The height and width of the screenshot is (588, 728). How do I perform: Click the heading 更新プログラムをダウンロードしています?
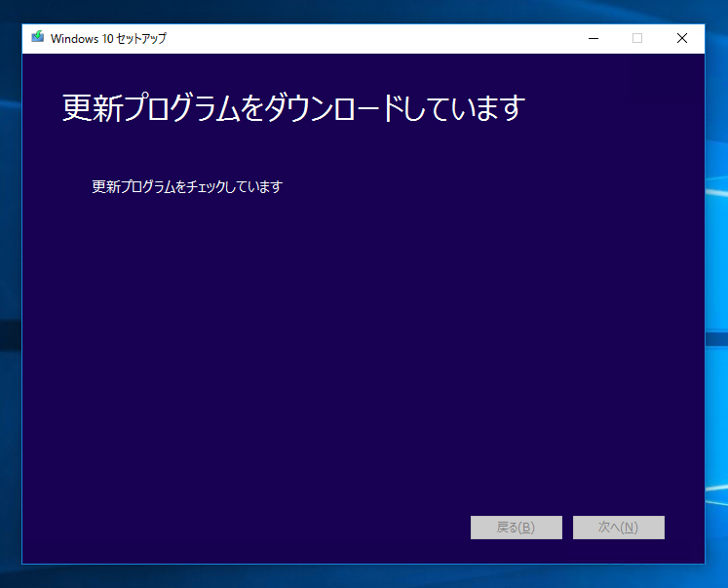point(294,108)
